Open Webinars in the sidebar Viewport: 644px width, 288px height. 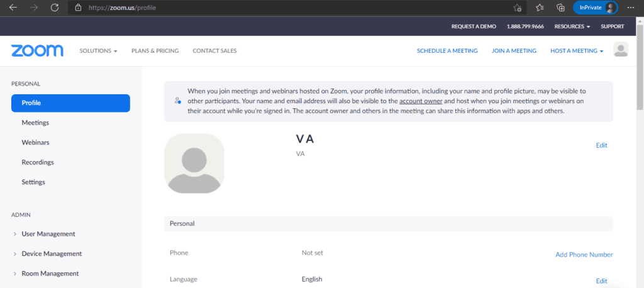coord(35,143)
